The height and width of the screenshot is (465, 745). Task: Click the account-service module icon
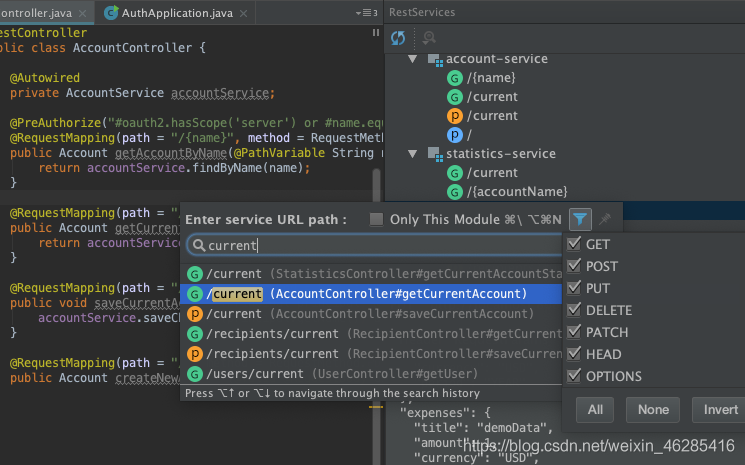pos(435,59)
